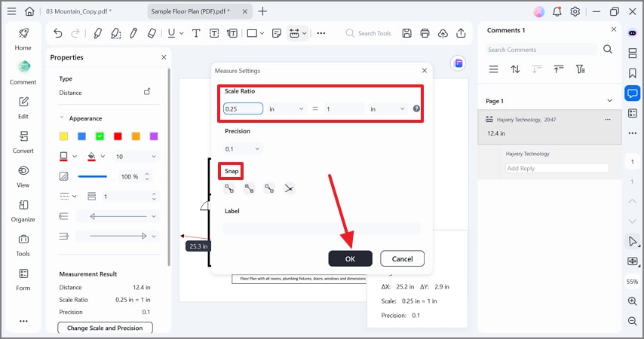644x339 pixels.
Task: Open the comments filter icon
Action: click(580, 69)
